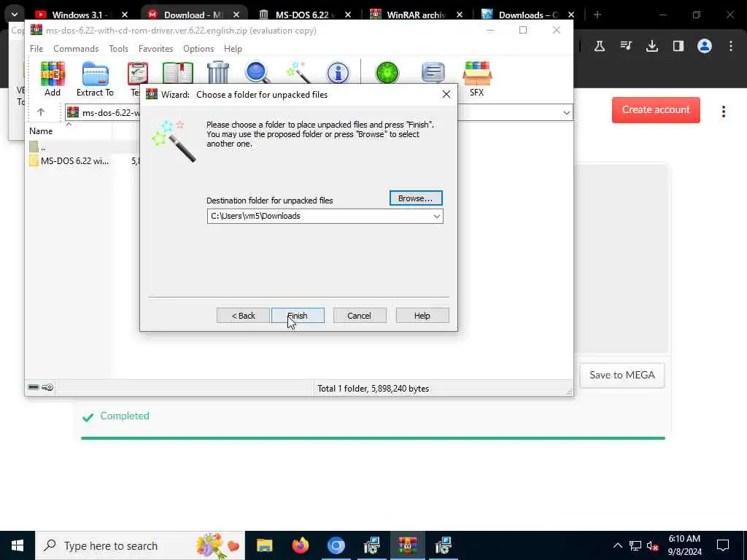The image size is (747, 560).
Task: Open the Help menu in WinRAR
Action: pyautogui.click(x=233, y=49)
